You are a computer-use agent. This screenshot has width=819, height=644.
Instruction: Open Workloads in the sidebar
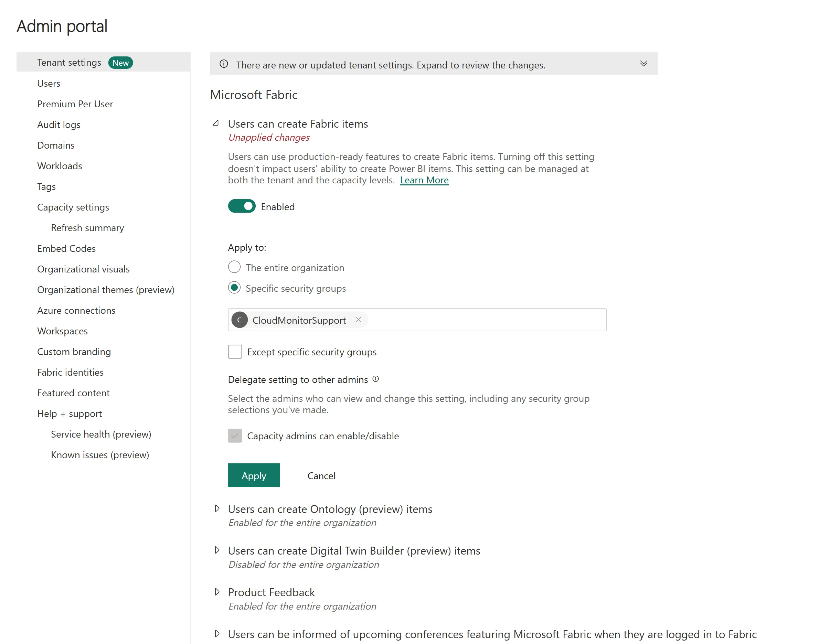[x=60, y=166]
